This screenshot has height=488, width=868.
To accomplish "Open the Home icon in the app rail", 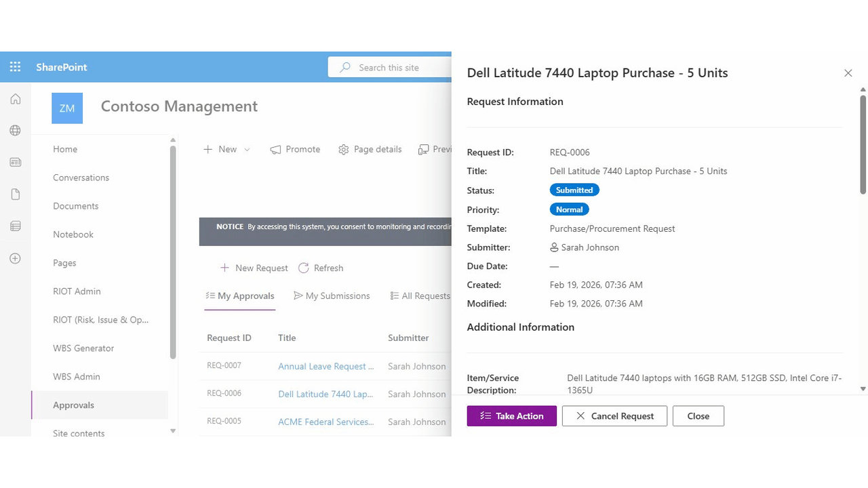I will [x=15, y=98].
